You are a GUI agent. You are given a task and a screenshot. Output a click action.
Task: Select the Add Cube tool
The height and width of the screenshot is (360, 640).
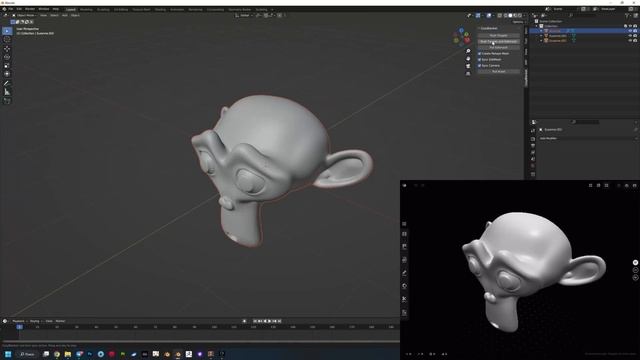7,100
